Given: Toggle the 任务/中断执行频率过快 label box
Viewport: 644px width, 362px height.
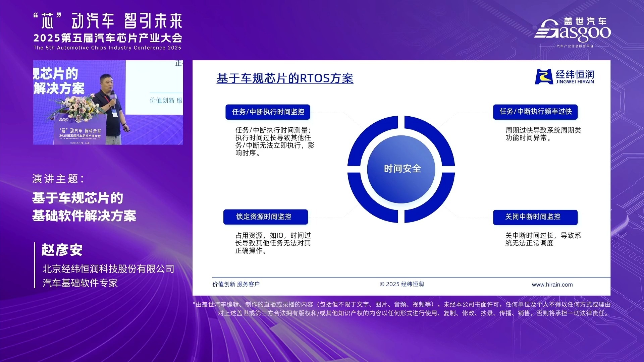Looking at the screenshot, I should 535,112.
